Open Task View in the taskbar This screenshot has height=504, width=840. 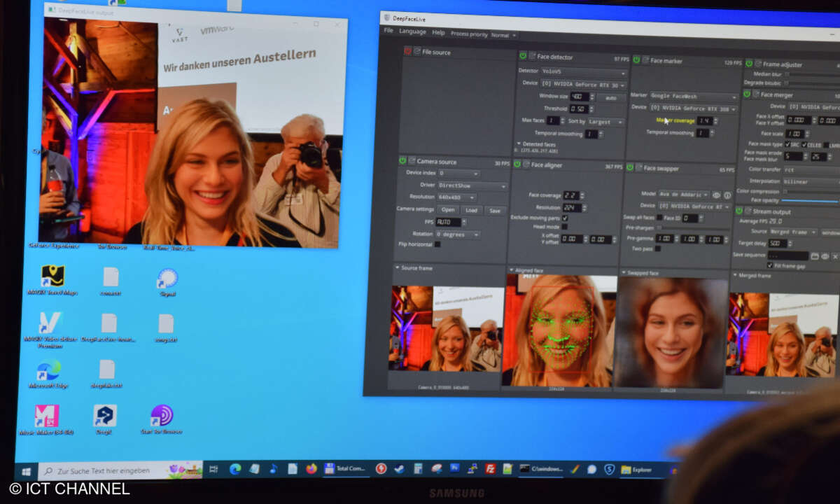[x=213, y=469]
